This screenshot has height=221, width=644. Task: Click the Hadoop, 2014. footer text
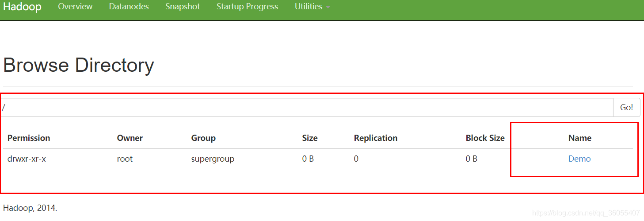click(x=30, y=208)
